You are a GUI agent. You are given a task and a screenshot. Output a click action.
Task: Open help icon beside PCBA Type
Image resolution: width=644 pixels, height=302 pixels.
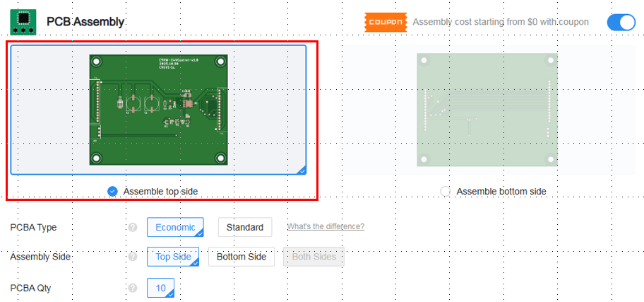[132, 228]
